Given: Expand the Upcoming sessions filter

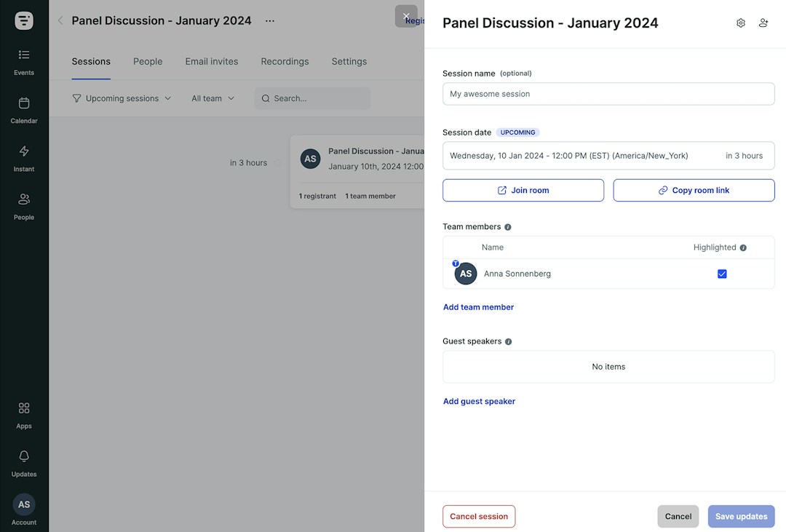Looking at the screenshot, I should pos(122,98).
